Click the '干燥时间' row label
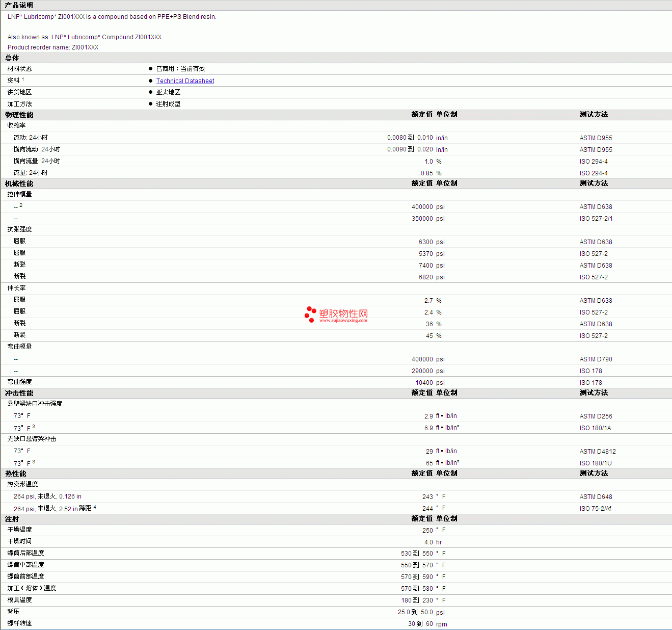This screenshot has width=672, height=630. click(19, 541)
